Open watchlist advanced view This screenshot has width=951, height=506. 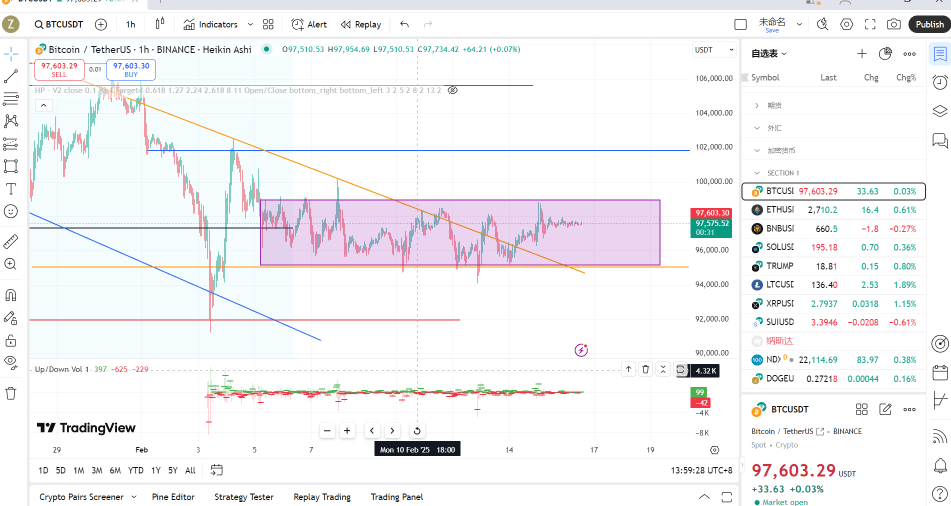pyautogui.click(x=885, y=53)
